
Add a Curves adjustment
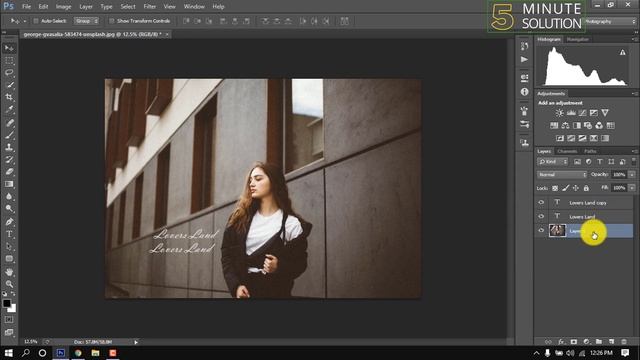tap(582, 113)
